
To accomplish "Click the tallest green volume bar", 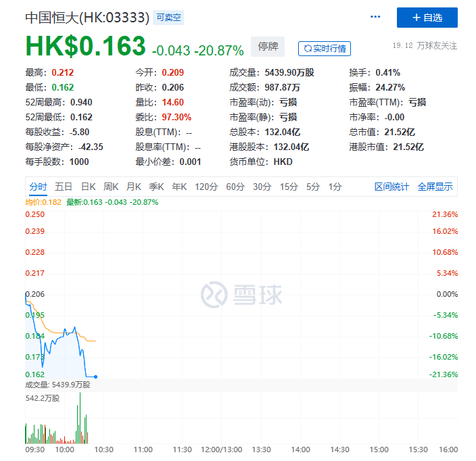I will tap(80, 418).
